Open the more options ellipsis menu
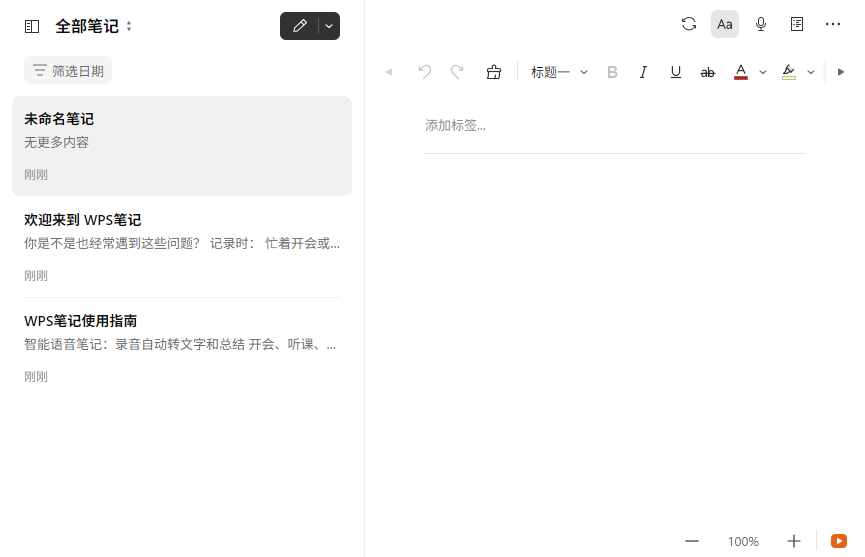This screenshot has height=557, width=865. (832, 24)
